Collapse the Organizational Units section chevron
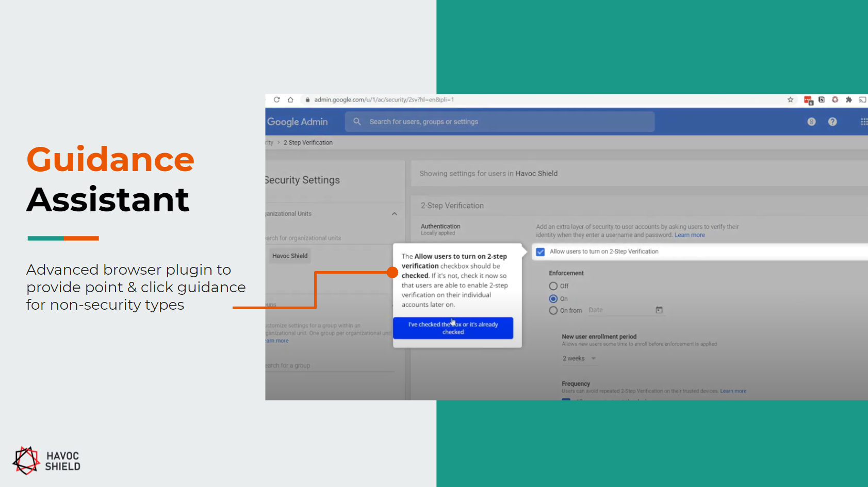Screen dimensions: 868x487 [395, 214]
